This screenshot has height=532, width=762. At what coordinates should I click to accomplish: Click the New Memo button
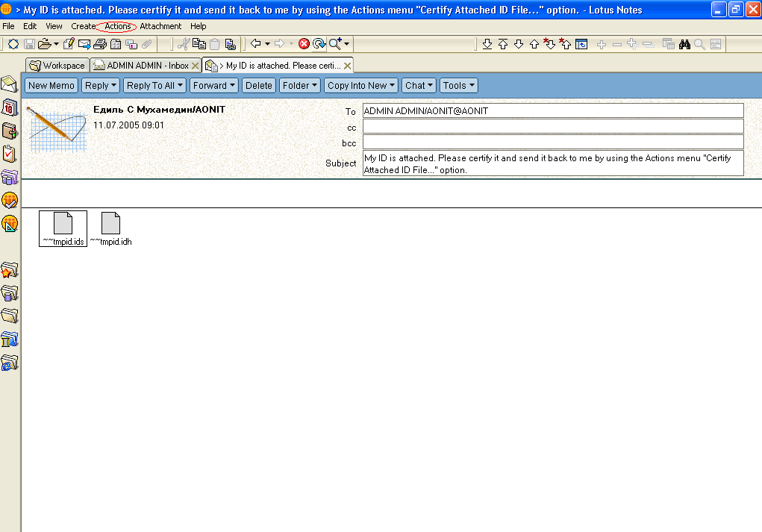[x=51, y=86]
